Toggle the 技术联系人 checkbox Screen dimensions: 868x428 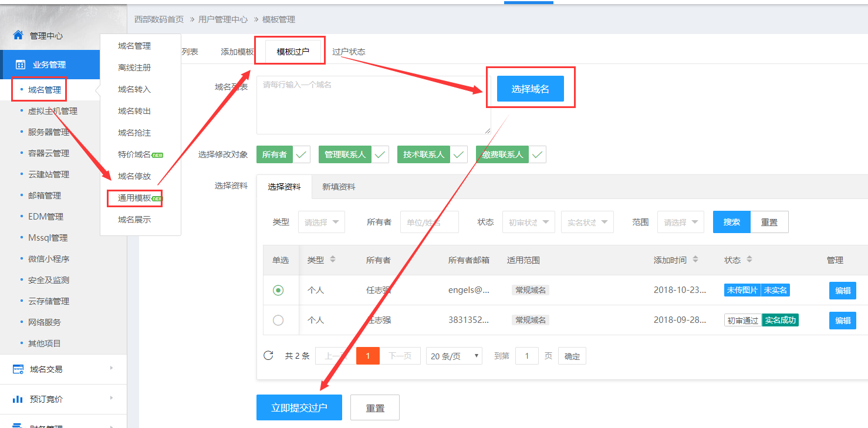coord(458,155)
